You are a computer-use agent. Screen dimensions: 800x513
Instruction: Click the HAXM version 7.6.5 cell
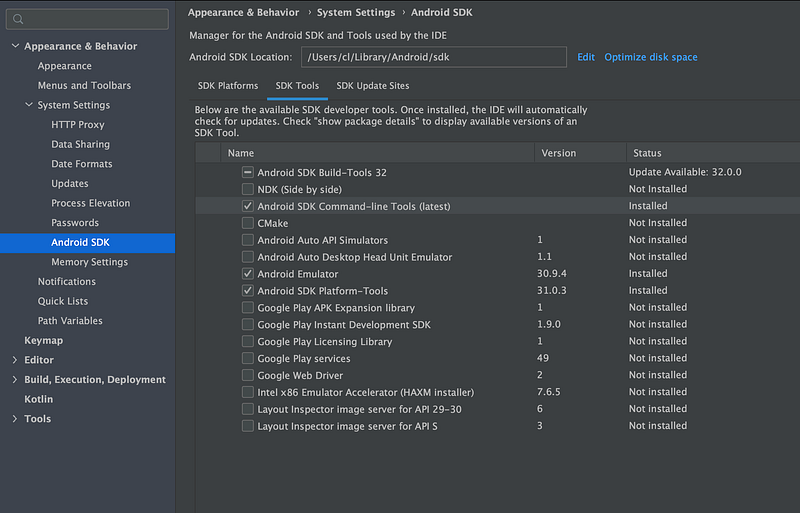548,392
